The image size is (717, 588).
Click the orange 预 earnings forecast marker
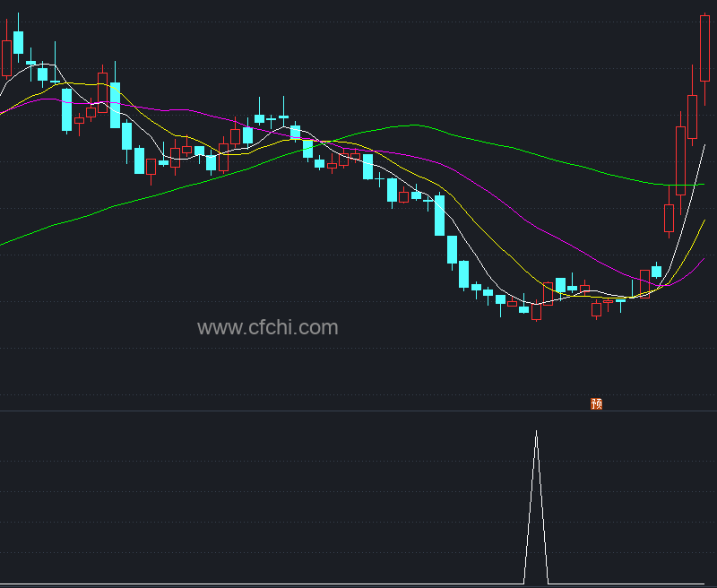pos(596,403)
